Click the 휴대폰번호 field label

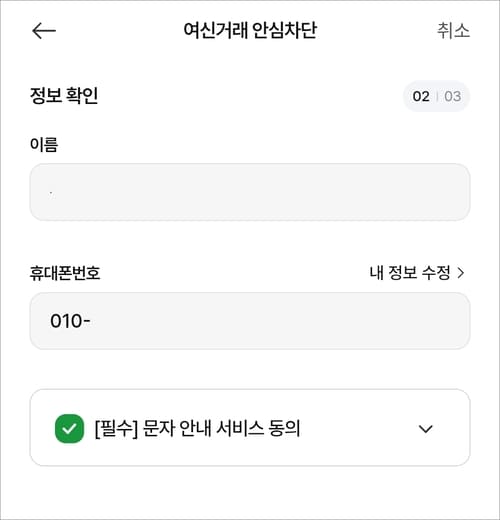click(65, 273)
